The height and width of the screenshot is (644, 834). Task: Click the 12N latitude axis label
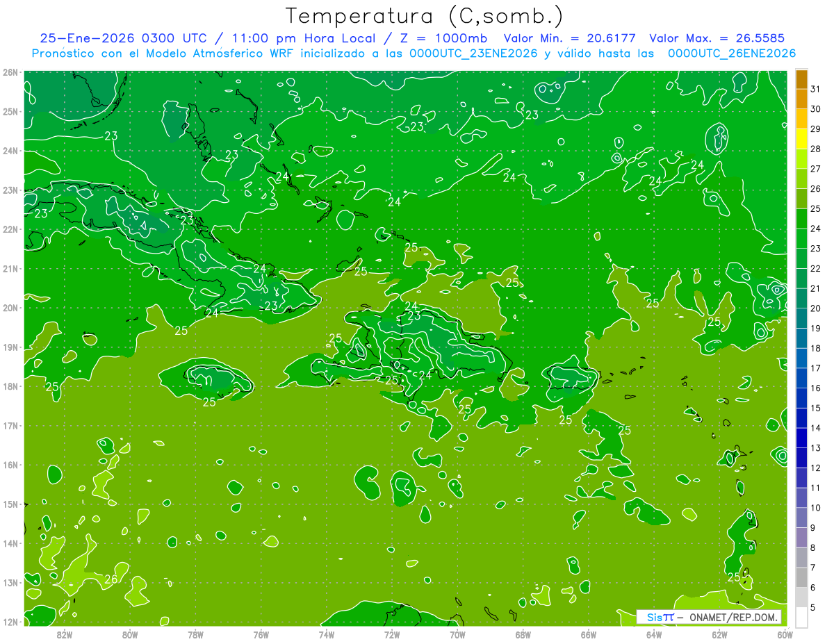(x=10, y=622)
